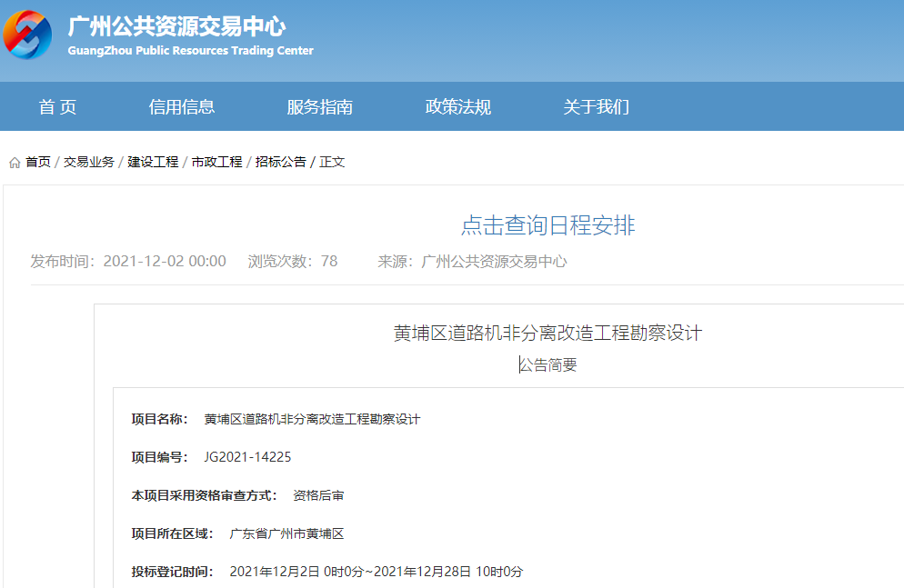Click the home icon in the breadcrumb
Screen dimensions: 904x588
pyautogui.click(x=15, y=163)
